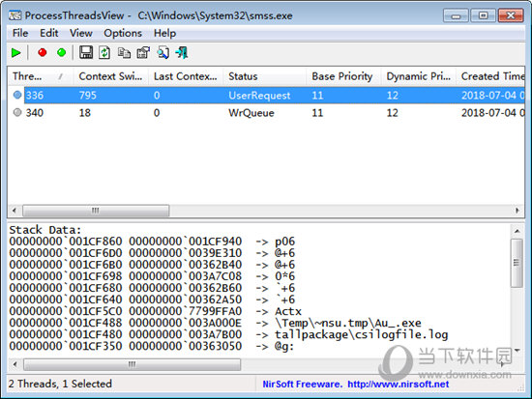Click stack address 00000000`001CF698

click(66, 276)
